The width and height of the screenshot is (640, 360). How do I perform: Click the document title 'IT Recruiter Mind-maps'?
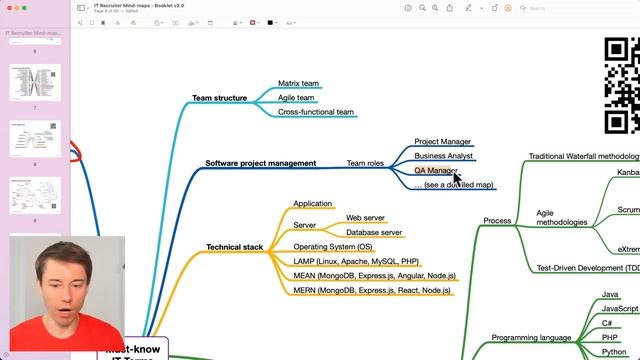point(139,6)
